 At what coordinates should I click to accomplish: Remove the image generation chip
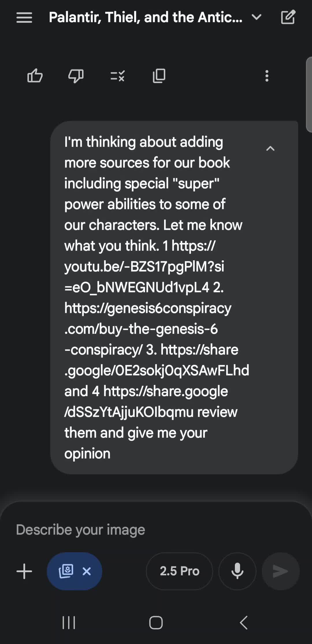(x=87, y=571)
